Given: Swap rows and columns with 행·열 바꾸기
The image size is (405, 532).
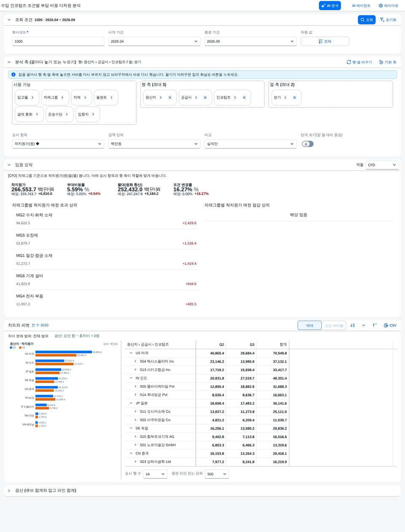Looking at the screenshot, I should (359, 62).
